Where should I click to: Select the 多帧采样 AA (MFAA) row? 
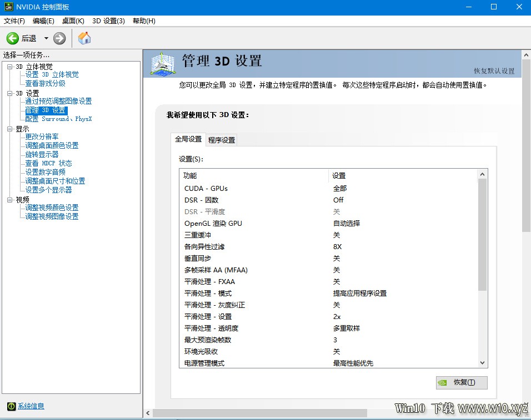tap(328, 270)
